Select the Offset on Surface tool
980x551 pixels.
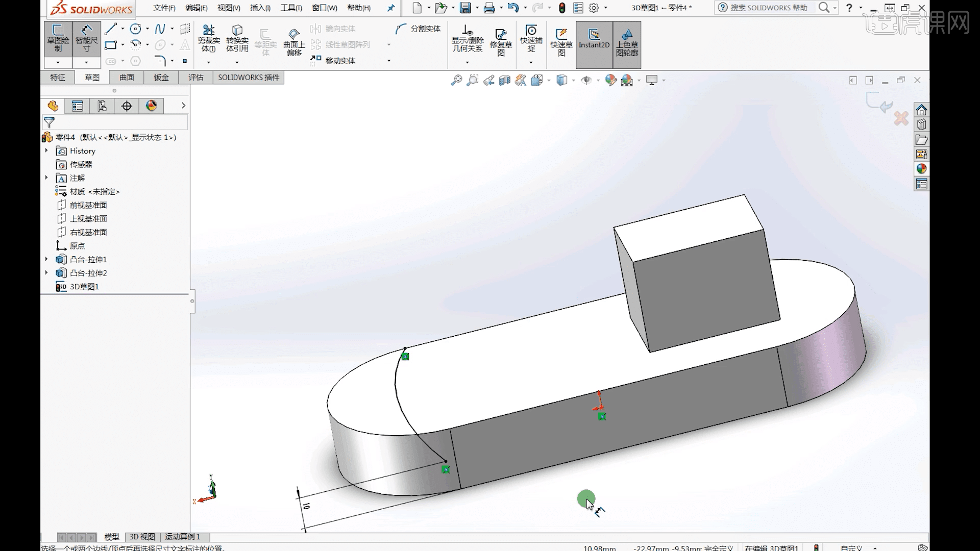click(294, 42)
